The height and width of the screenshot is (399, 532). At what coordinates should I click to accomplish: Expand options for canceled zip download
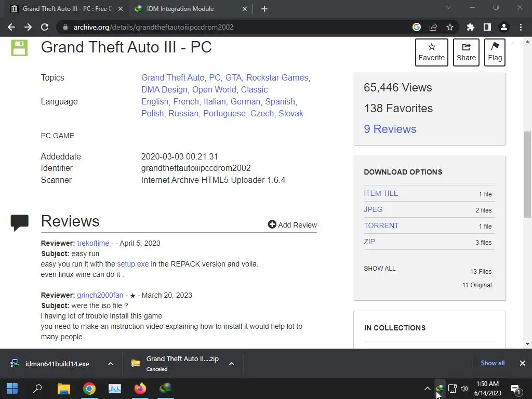tap(232, 364)
